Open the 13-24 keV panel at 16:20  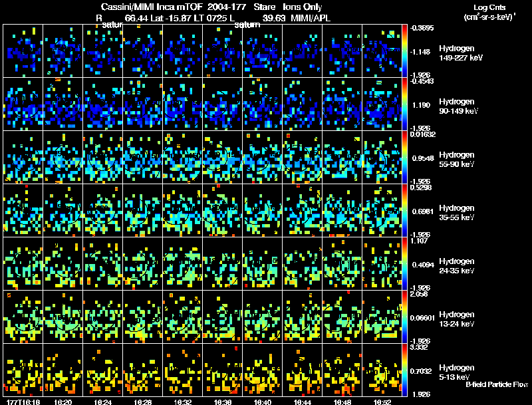point(63,317)
